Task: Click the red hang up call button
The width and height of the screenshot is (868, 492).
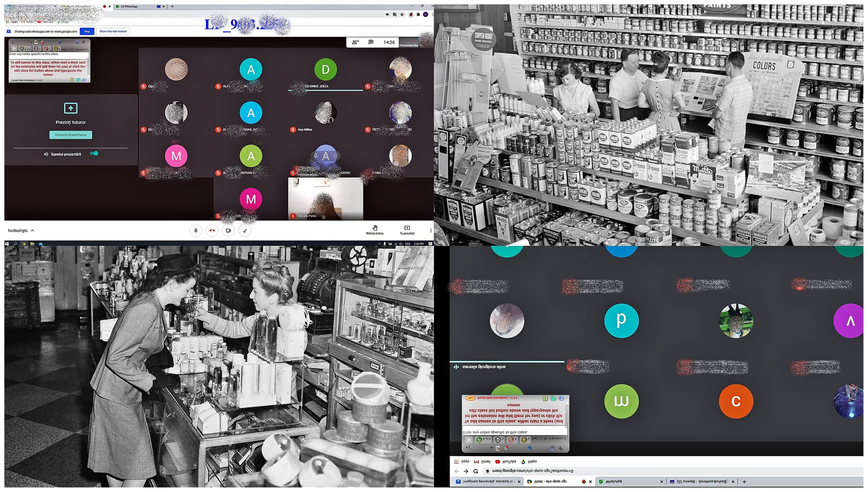Action: click(x=212, y=231)
